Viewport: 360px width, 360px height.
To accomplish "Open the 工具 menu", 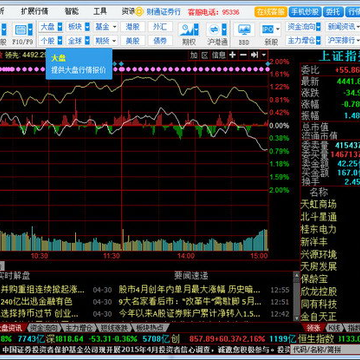I will [x=100, y=12].
